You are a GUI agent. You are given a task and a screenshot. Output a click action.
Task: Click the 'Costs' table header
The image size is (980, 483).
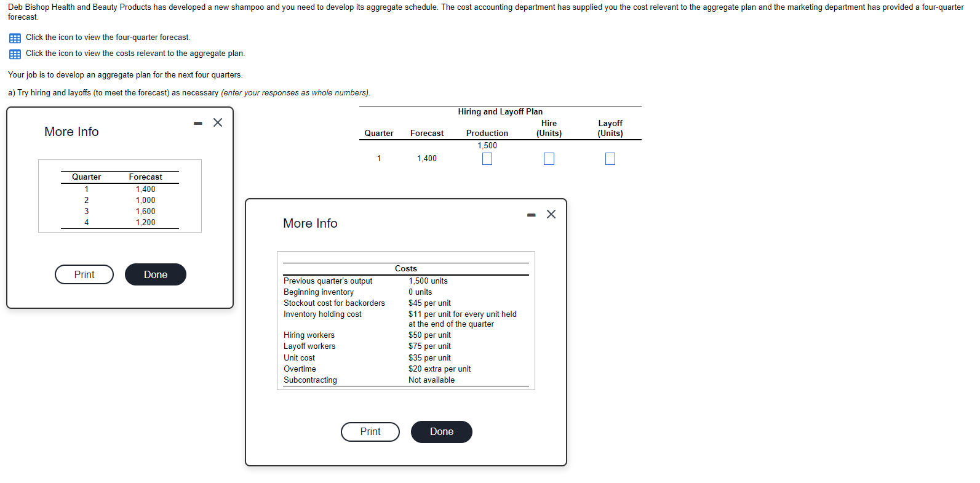(406, 269)
